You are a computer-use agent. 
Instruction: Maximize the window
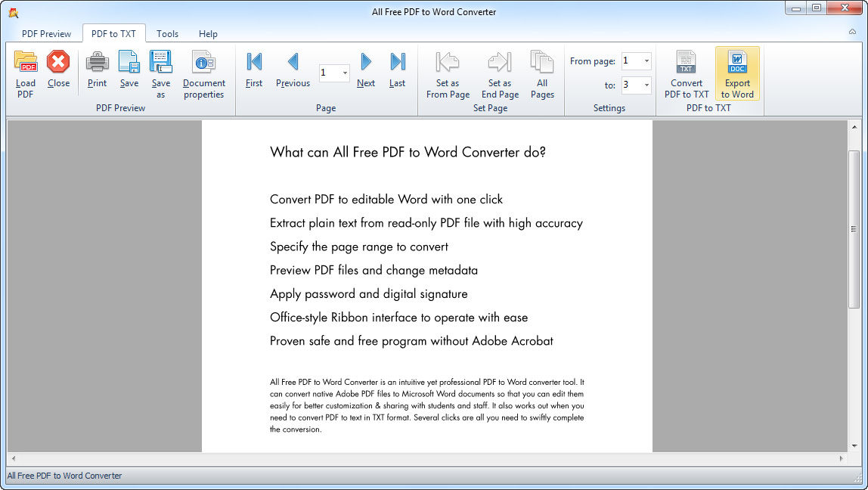tap(817, 8)
